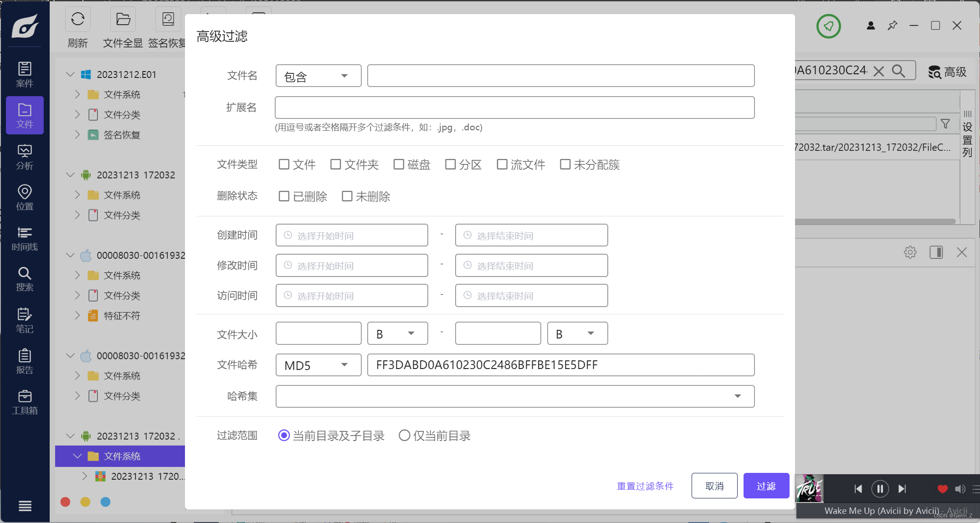Screen dimensions: 980x523
Task: Click the search magnifier next to hash query
Action: pyautogui.click(x=898, y=71)
